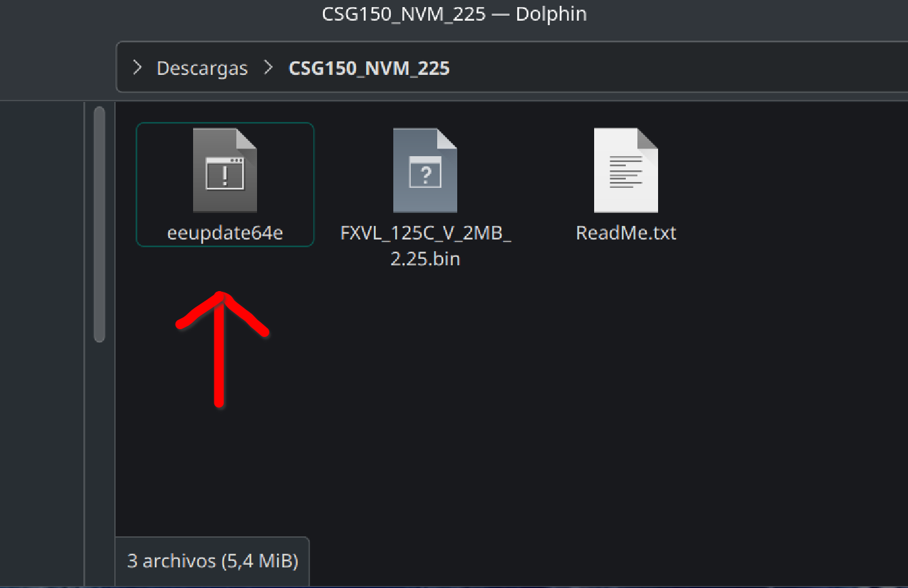This screenshot has width=908, height=588.
Task: Click the status bar showing 3 archivos
Action: [x=212, y=561]
